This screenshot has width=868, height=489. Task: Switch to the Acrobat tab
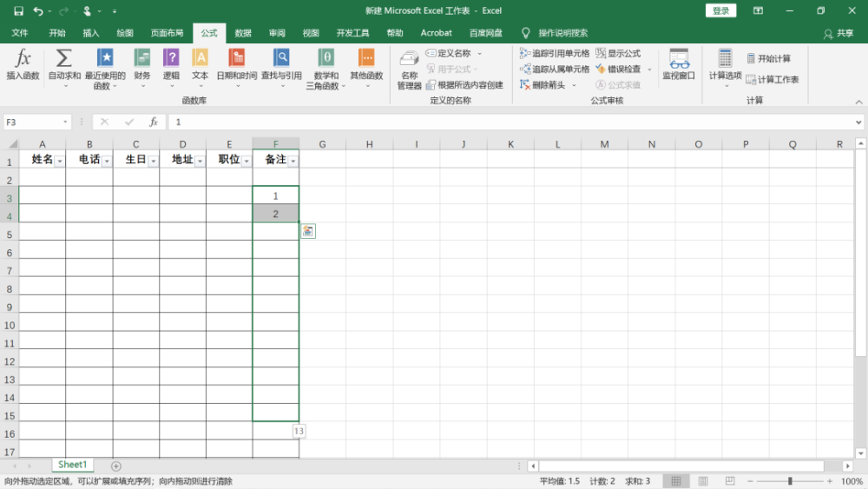click(437, 33)
